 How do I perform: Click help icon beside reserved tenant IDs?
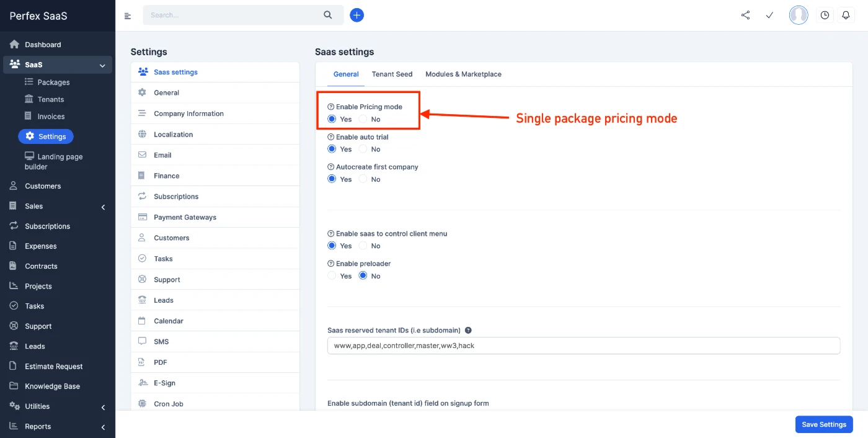[468, 331]
